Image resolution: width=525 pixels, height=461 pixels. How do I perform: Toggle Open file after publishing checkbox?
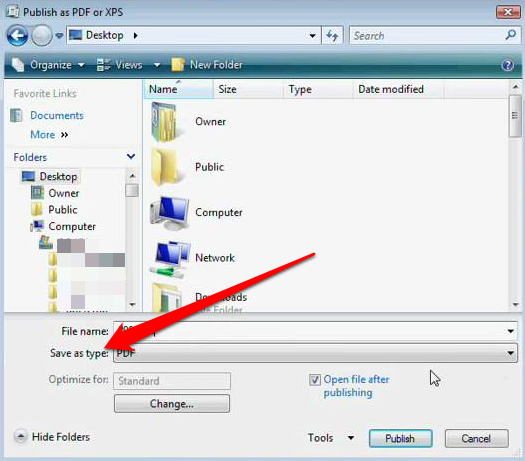point(315,380)
